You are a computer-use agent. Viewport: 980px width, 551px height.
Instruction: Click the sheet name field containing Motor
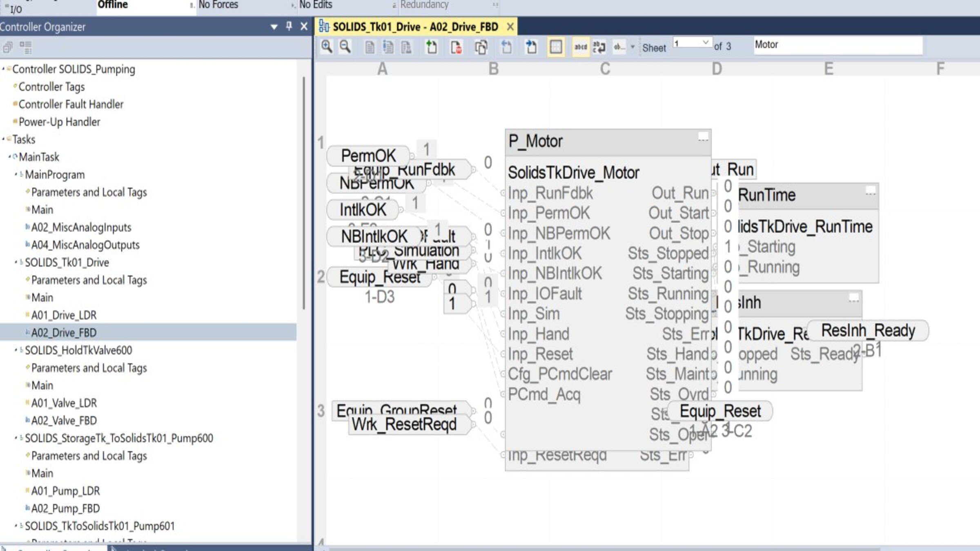(x=838, y=45)
